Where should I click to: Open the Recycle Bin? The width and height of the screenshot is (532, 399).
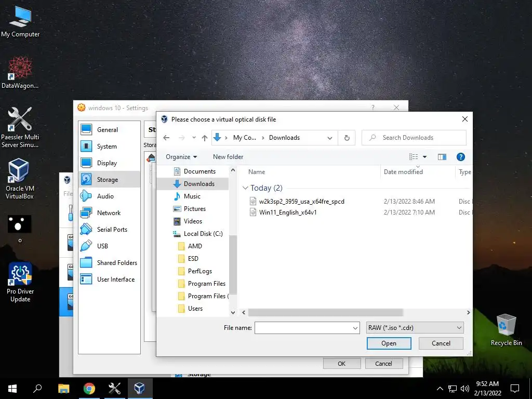coord(506,330)
